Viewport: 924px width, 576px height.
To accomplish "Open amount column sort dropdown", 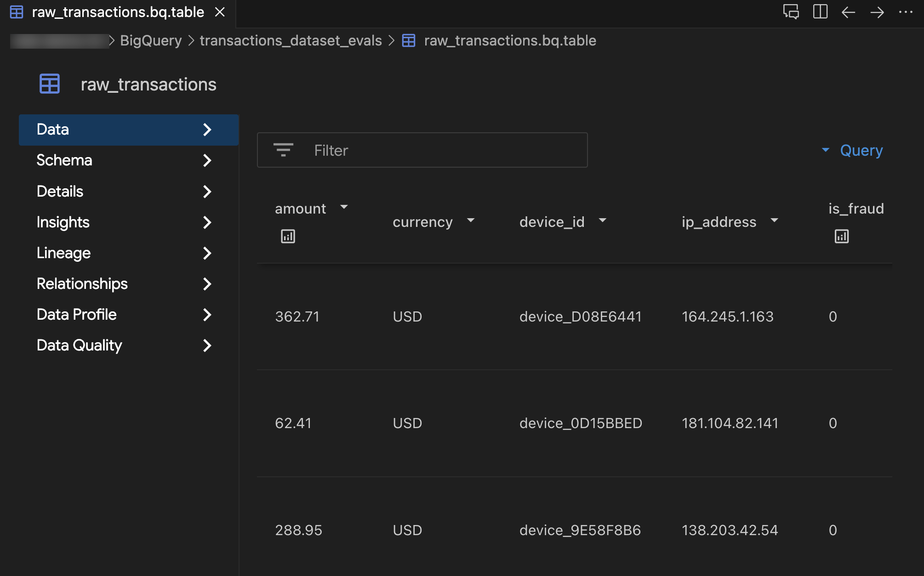I will 344,207.
